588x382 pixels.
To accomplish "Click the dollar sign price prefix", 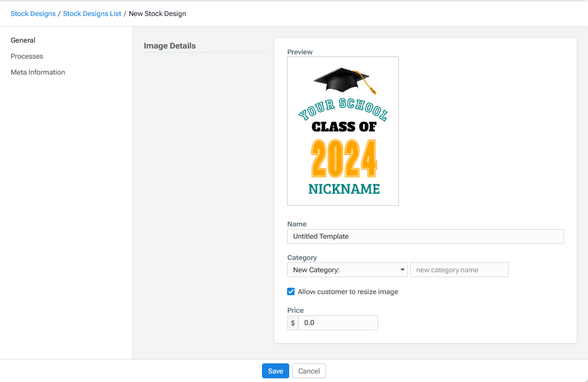I will pyautogui.click(x=293, y=323).
